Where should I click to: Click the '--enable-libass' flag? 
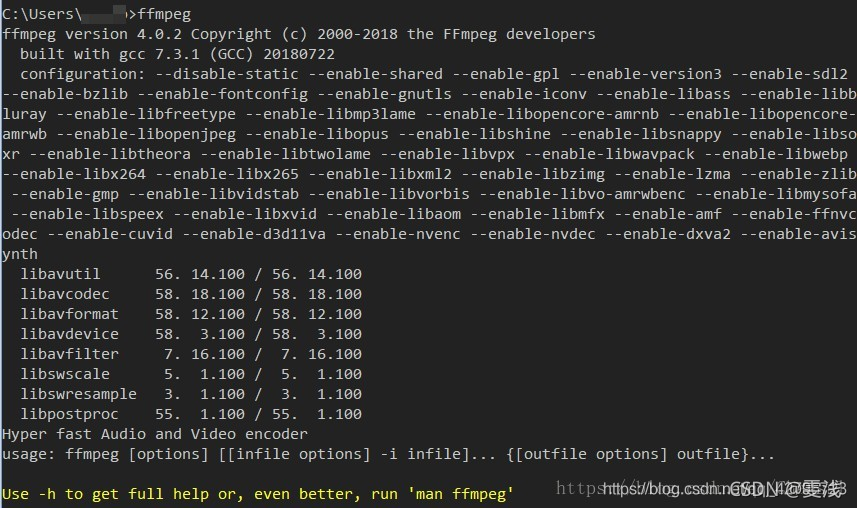pyautogui.click(x=663, y=94)
